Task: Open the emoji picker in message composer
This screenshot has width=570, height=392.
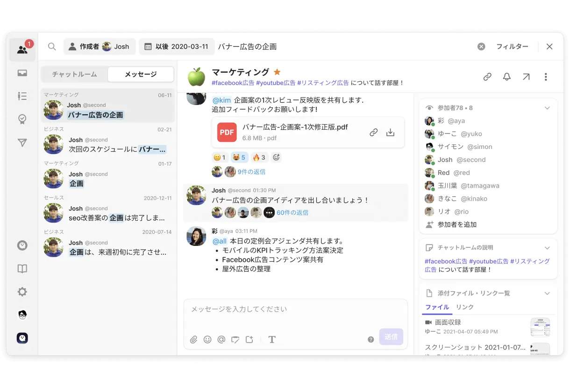Action: point(207,339)
